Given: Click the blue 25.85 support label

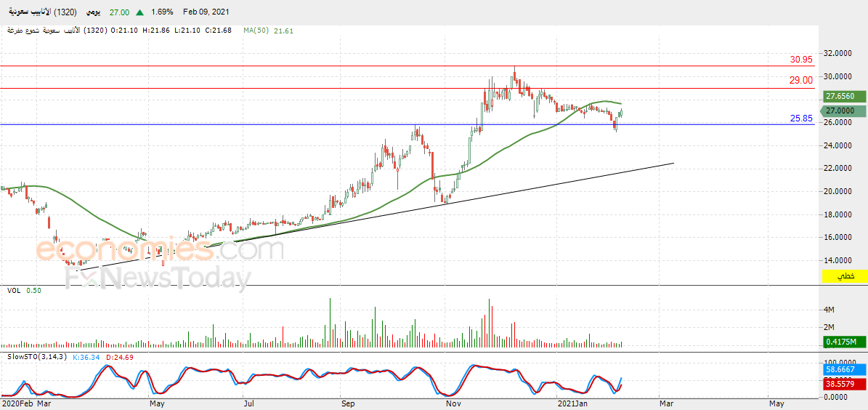Looking at the screenshot, I should (802, 118).
